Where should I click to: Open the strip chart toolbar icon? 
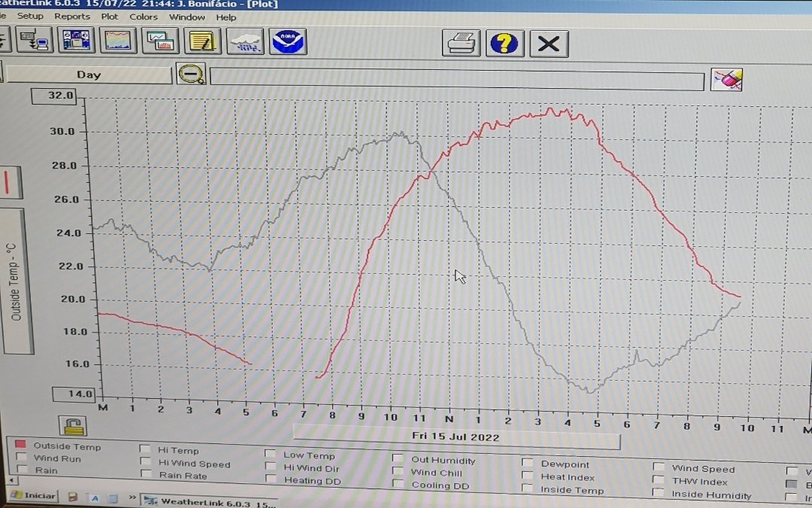pyautogui.click(x=160, y=41)
